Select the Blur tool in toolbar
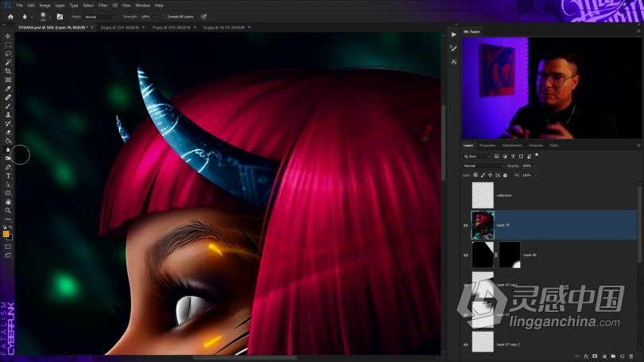Viewport: 644px width, 362px height. coord(8,150)
